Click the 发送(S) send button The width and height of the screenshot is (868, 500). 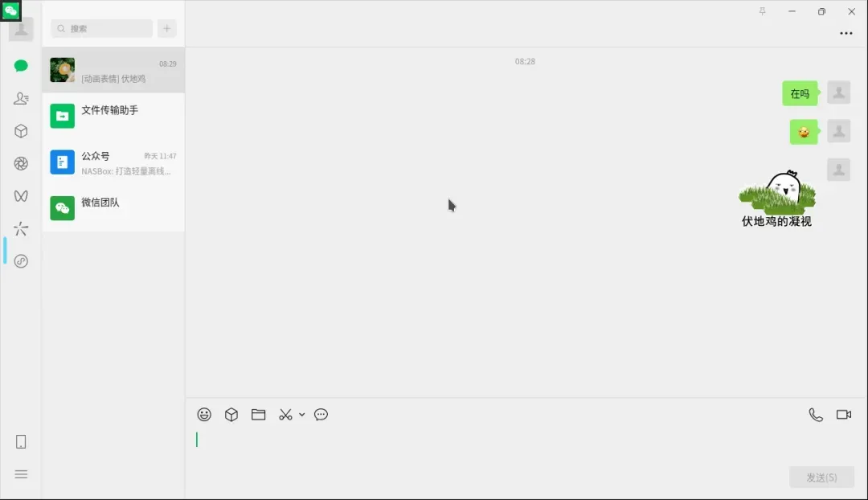[821, 477]
